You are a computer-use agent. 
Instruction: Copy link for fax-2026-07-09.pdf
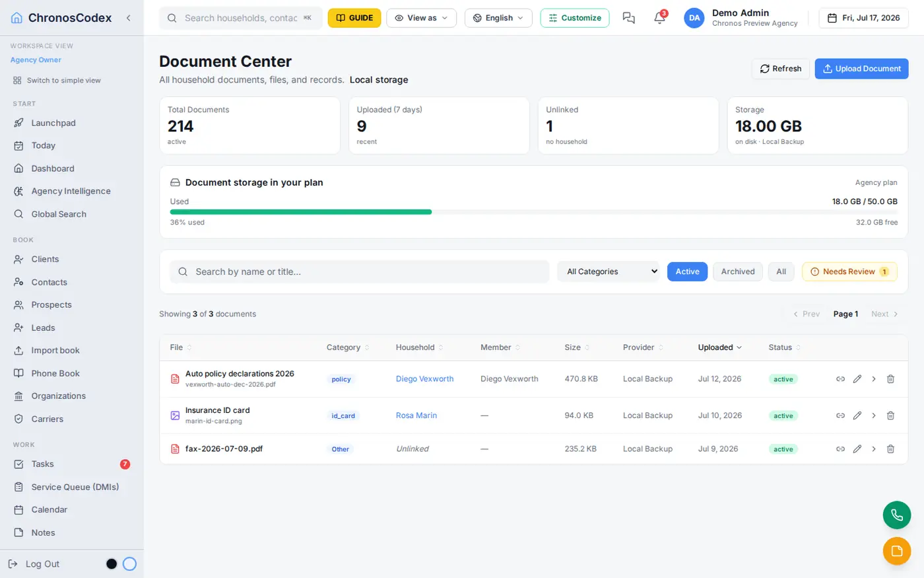point(840,449)
